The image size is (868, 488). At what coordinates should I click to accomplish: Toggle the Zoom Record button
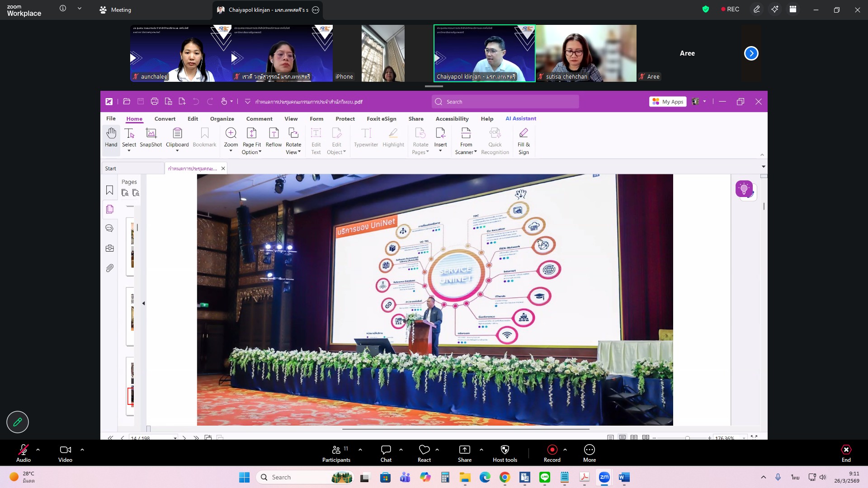point(552,453)
